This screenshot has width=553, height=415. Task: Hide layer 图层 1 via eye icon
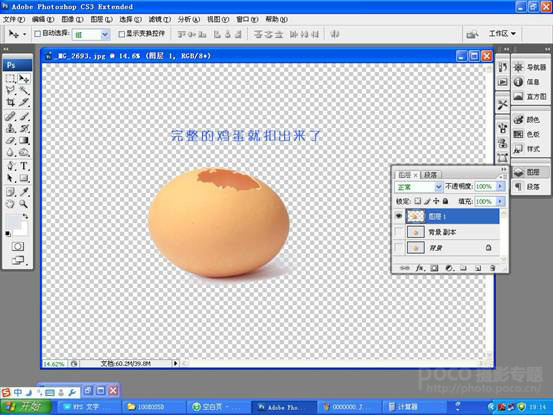click(399, 216)
